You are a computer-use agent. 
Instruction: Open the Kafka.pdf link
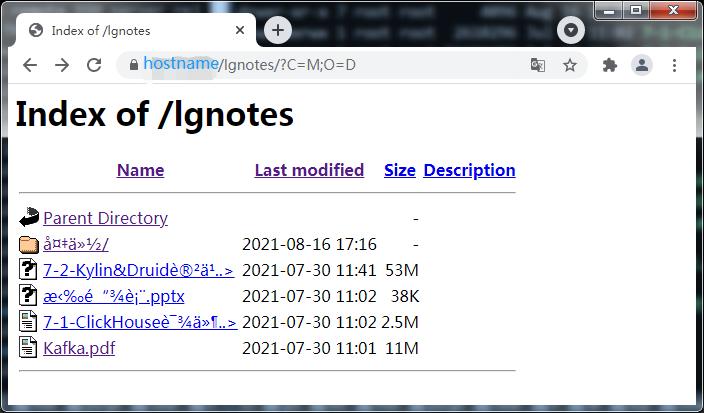(x=79, y=348)
